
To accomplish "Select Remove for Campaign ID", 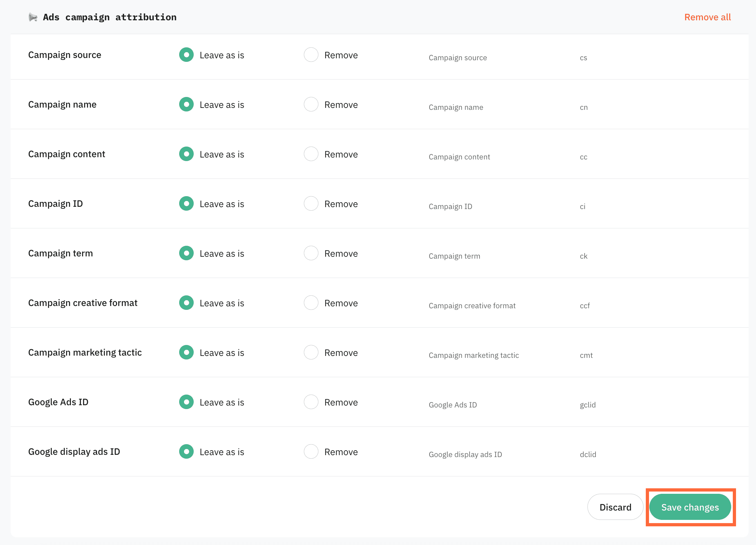I will click(x=311, y=204).
